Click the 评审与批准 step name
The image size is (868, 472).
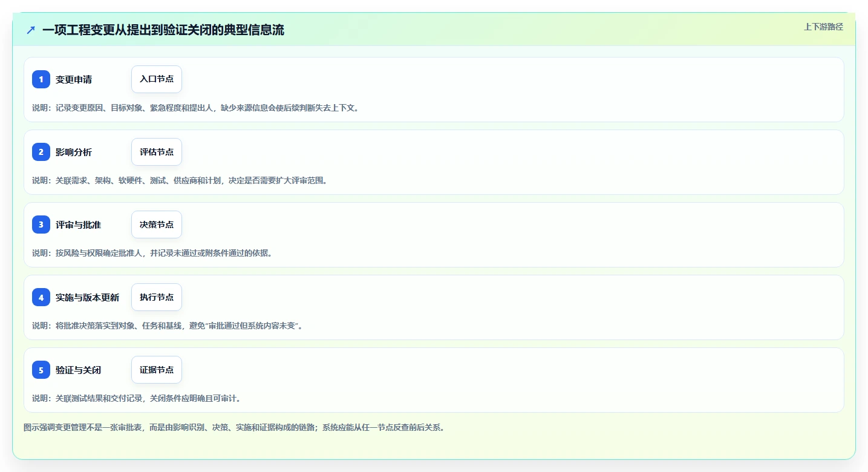[78, 225]
